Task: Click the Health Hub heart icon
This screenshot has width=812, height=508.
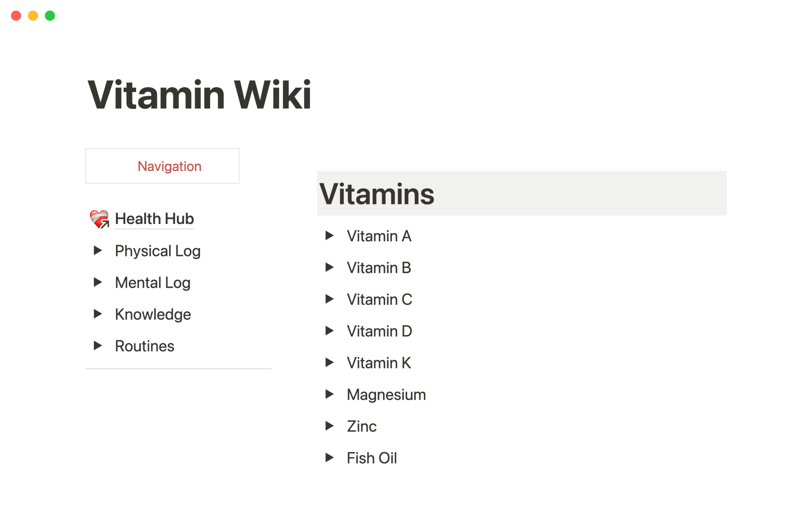Action: (99, 219)
